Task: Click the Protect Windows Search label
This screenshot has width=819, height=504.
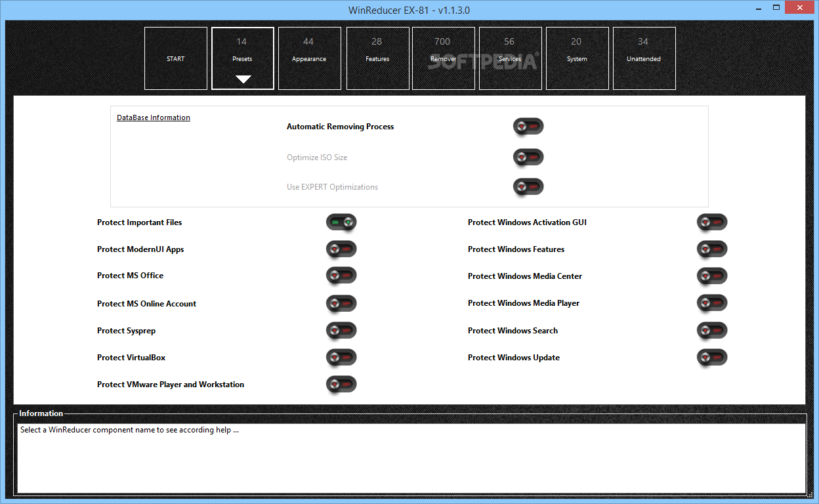Action: [513, 331]
